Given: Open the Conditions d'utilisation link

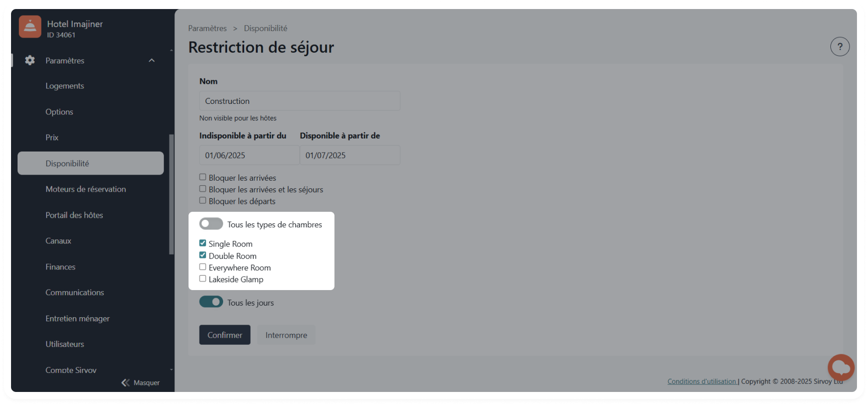Looking at the screenshot, I should [702, 381].
